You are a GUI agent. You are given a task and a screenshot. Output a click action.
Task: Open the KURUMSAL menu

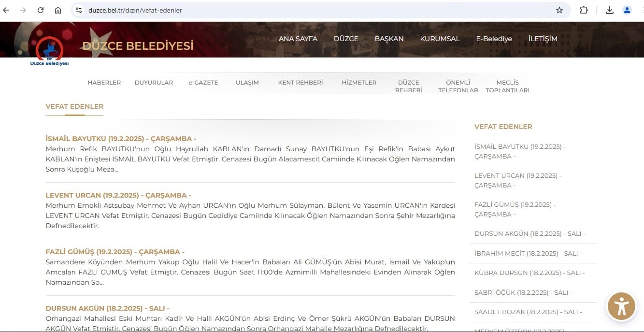click(x=440, y=39)
